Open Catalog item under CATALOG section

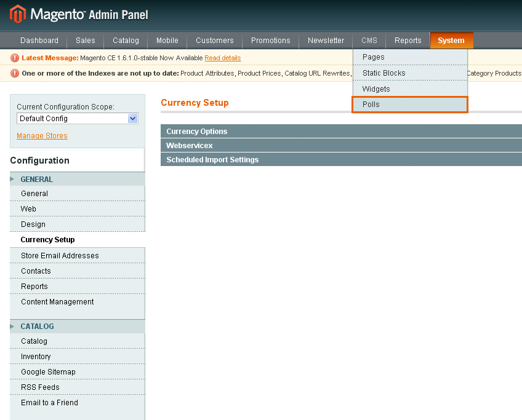78,341
